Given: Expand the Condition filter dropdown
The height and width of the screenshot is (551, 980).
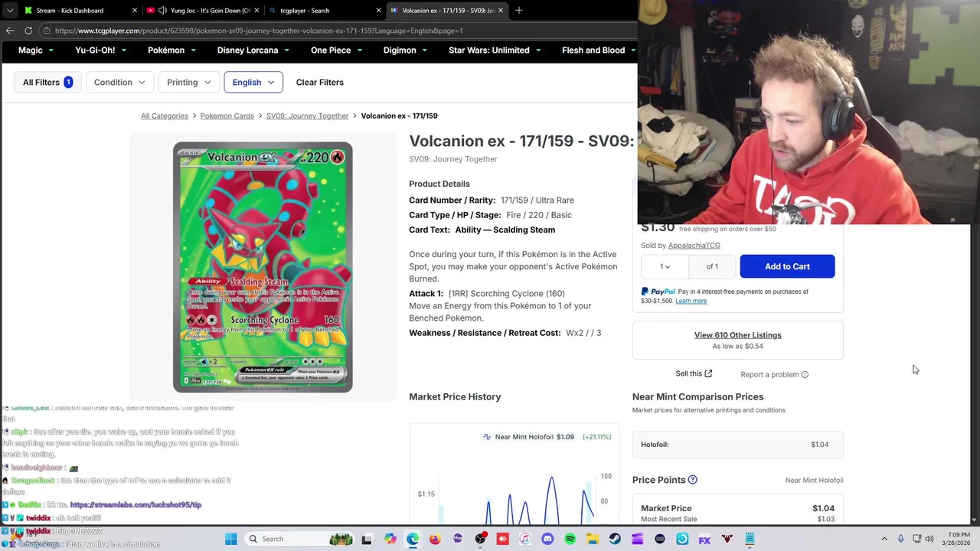Looking at the screenshot, I should [x=119, y=83].
